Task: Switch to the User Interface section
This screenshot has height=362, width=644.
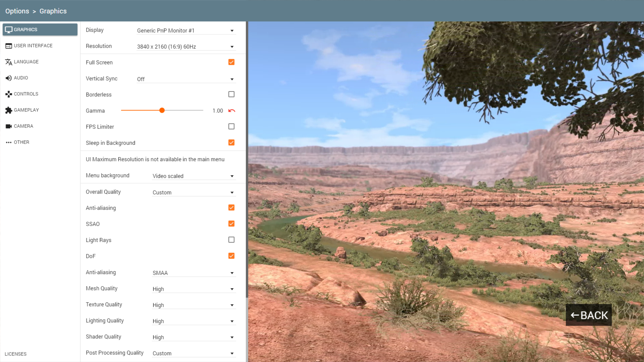Action: (x=40, y=46)
